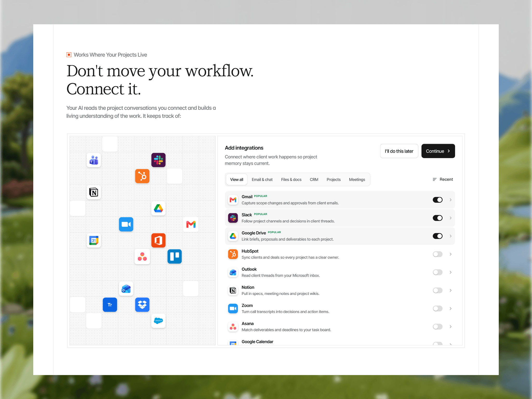This screenshot has height=399, width=532.
Task: Expand the Asana row chevron
Action: click(451, 327)
